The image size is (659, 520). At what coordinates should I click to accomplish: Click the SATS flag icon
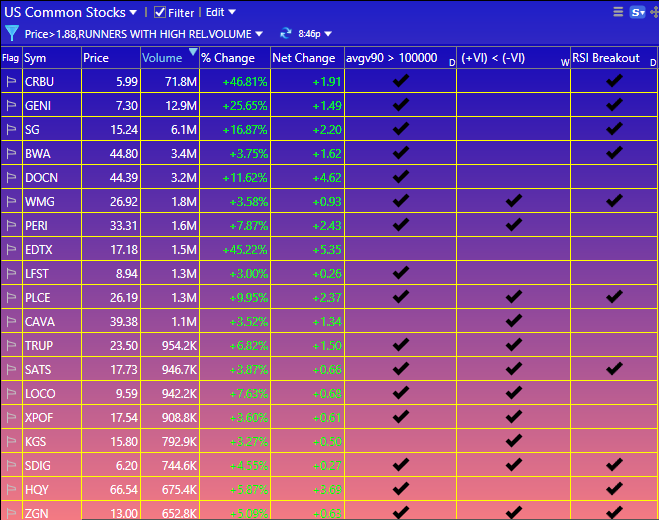[11, 369]
